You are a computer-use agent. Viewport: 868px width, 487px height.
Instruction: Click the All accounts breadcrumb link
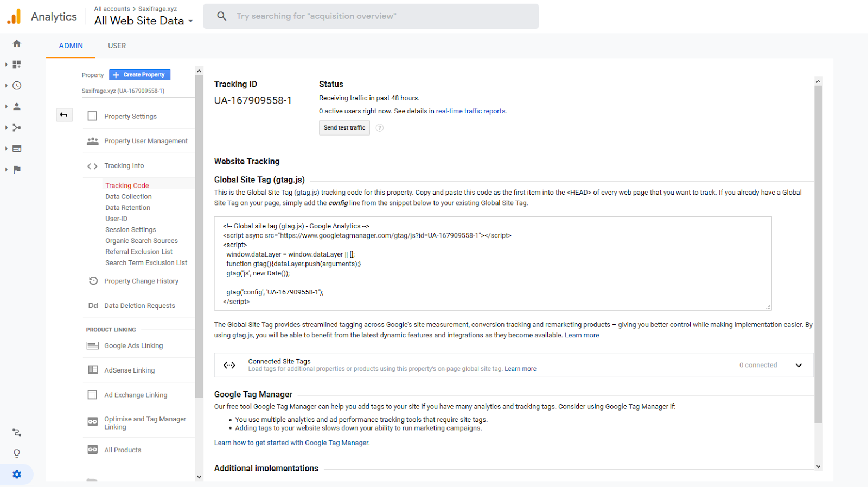112,9
